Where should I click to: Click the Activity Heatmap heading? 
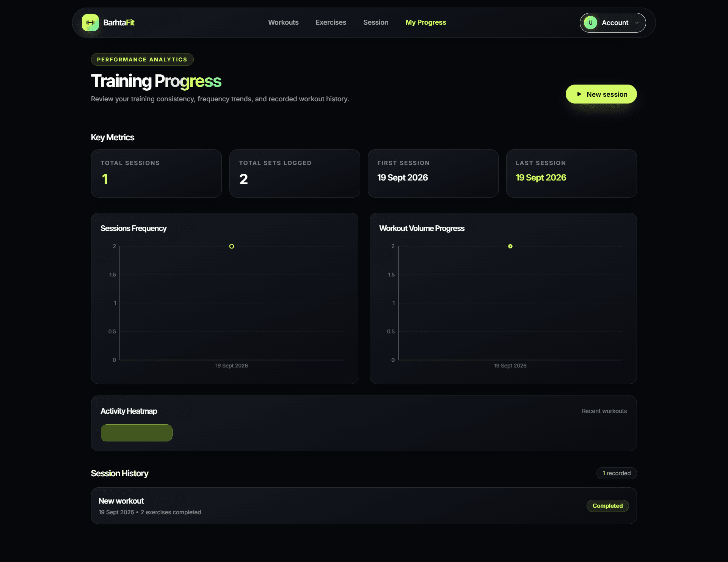point(129,411)
